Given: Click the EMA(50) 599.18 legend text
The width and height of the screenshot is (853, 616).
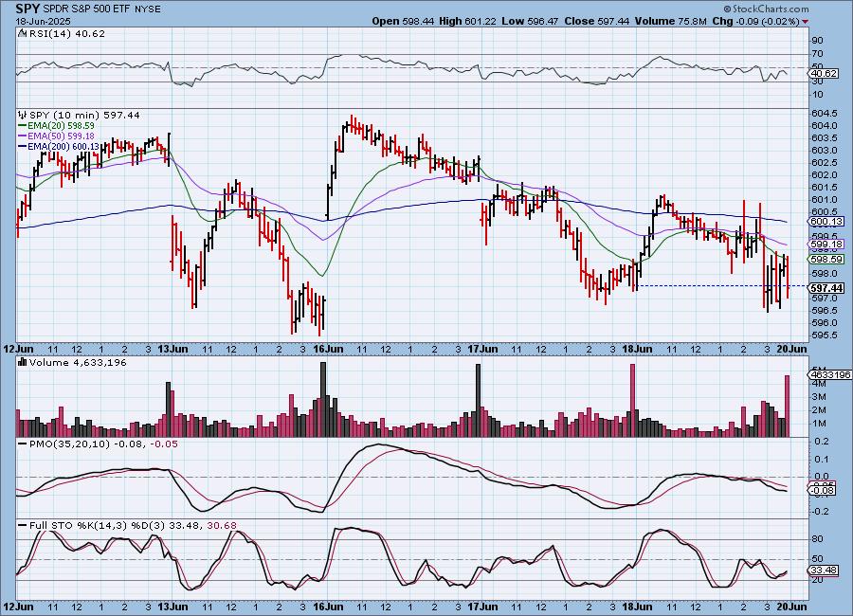Looking at the screenshot, I should [61, 136].
